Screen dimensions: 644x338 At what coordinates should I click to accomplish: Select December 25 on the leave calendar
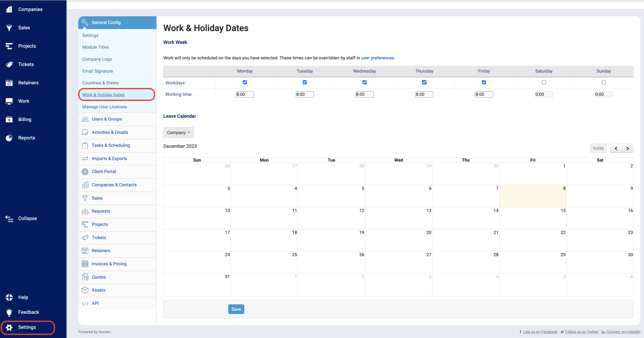(x=264, y=262)
